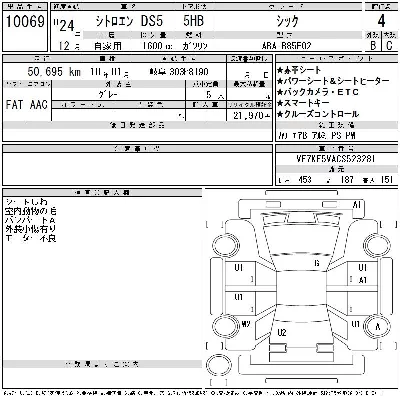Select the inspector note 室内動物の毛
400x400 pixels.
point(30,211)
